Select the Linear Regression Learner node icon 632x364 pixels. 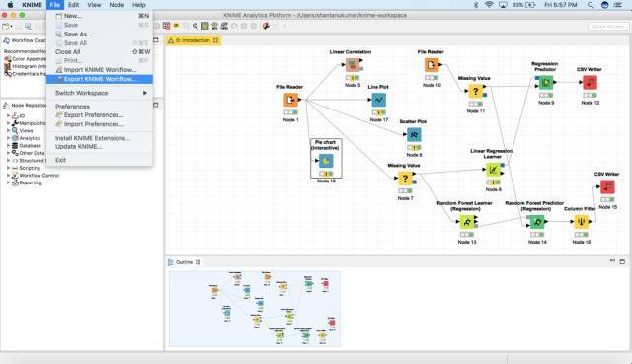pyautogui.click(x=493, y=170)
